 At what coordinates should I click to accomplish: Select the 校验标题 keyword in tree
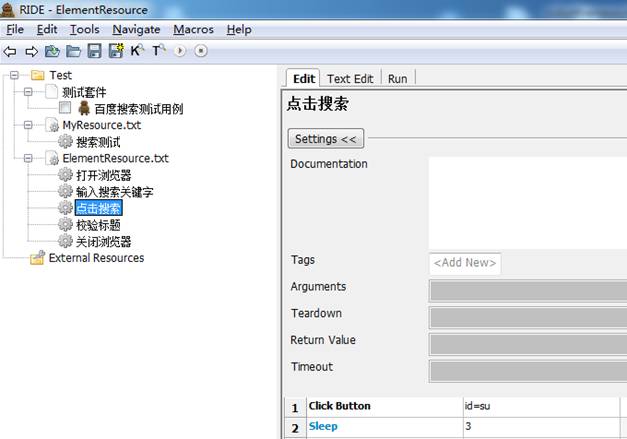(x=98, y=225)
